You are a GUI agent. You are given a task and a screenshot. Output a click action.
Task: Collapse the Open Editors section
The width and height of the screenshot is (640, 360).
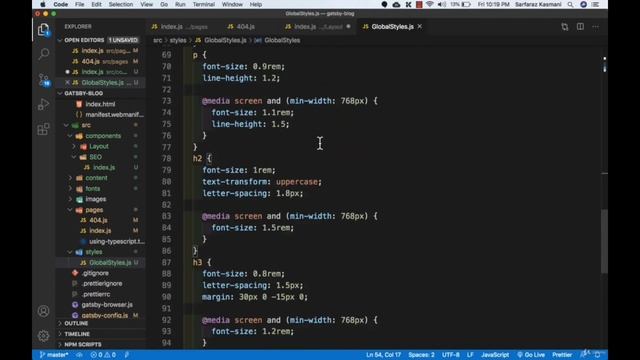60,40
